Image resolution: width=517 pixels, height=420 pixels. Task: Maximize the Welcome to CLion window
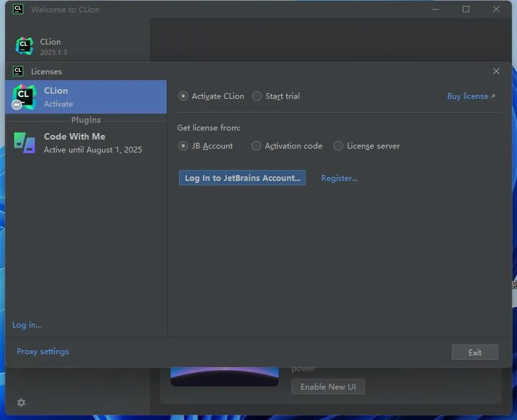click(x=466, y=9)
